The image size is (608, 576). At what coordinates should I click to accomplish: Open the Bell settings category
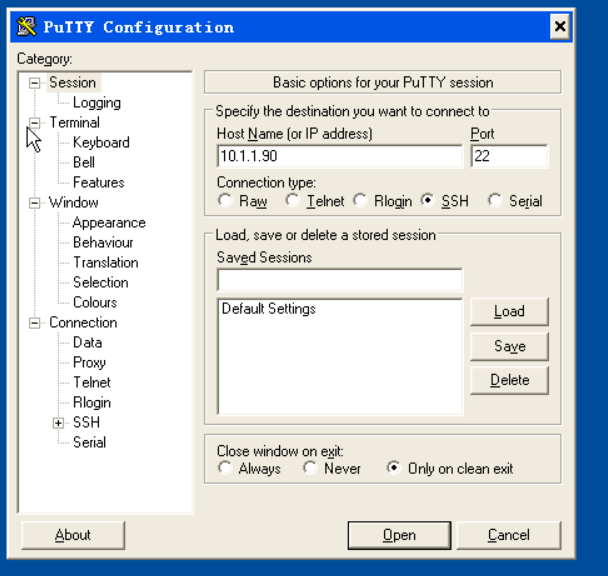tap(84, 163)
